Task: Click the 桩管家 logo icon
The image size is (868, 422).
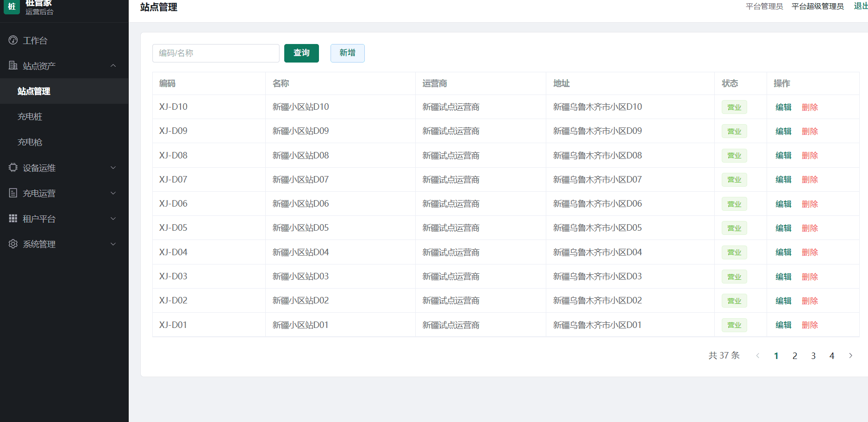Action: click(12, 6)
